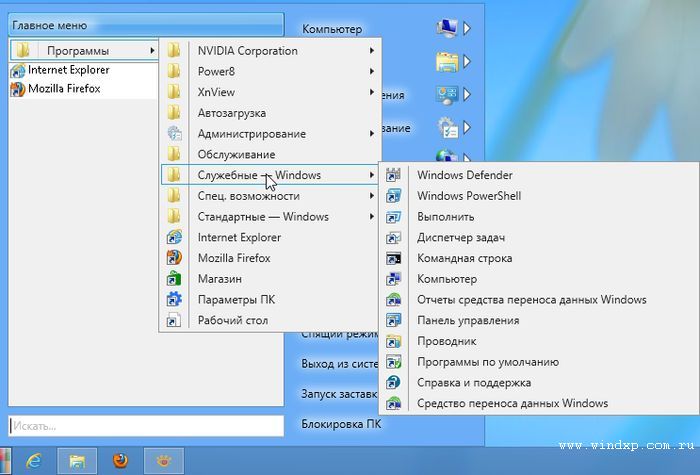
Task: Click the Internet Explorer icon in the left list
Action: coord(18,70)
